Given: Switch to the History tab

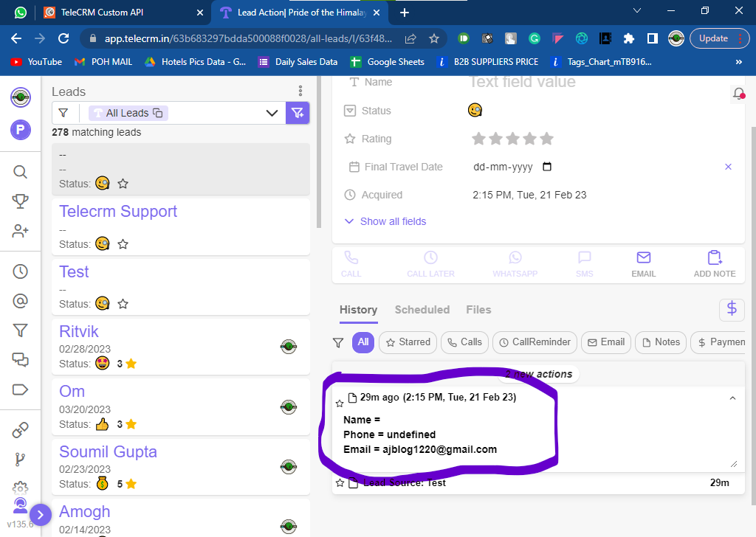Looking at the screenshot, I should pos(358,310).
